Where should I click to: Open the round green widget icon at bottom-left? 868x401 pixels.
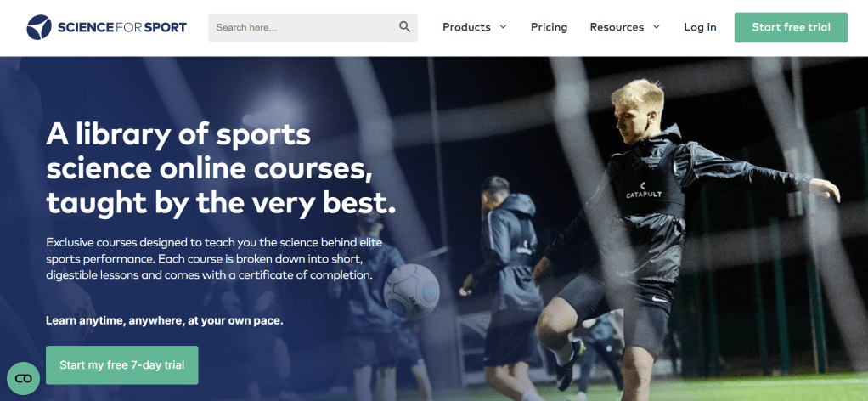[x=23, y=378]
